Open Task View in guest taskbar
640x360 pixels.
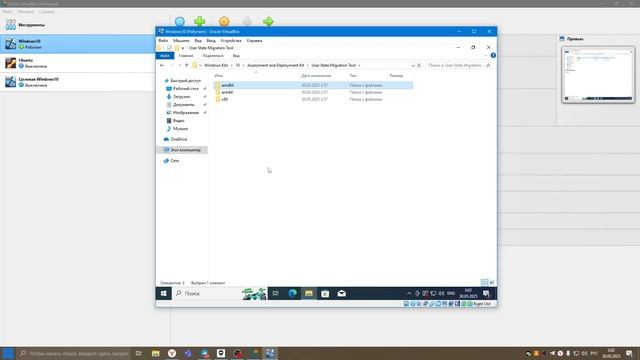276,293
